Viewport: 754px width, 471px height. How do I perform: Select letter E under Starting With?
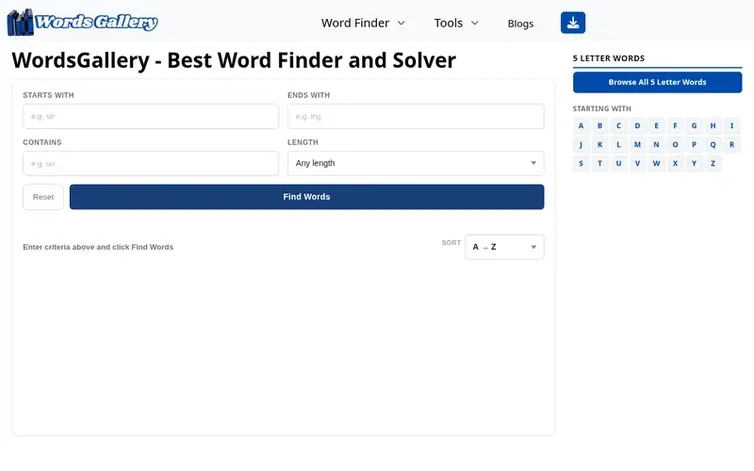(656, 126)
